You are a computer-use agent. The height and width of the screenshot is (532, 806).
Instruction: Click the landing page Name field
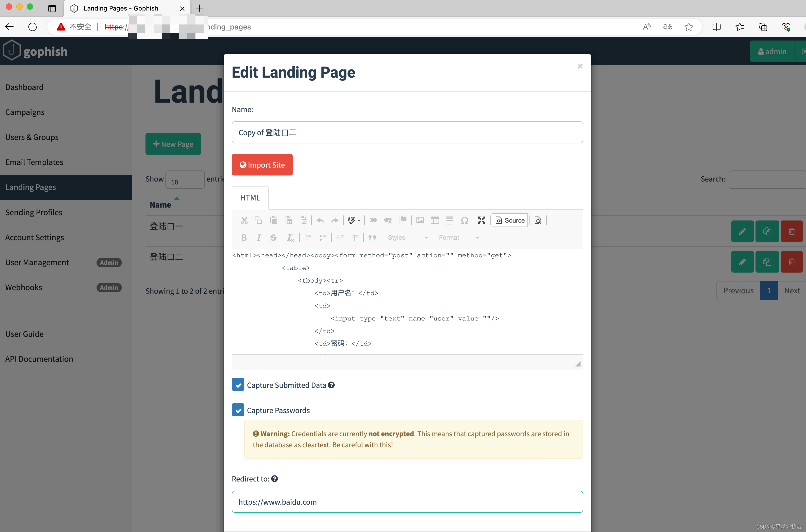pos(407,132)
